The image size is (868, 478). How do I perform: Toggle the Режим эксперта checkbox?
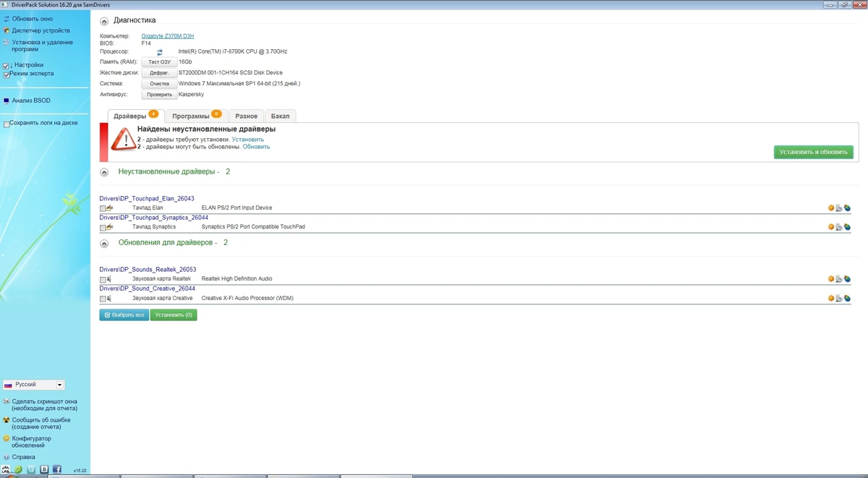coord(7,74)
